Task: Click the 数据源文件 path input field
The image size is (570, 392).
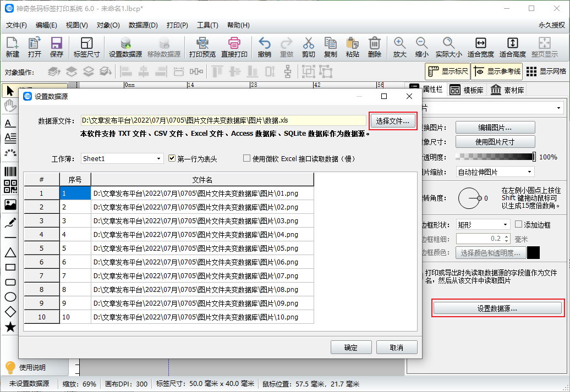Action: [223, 120]
